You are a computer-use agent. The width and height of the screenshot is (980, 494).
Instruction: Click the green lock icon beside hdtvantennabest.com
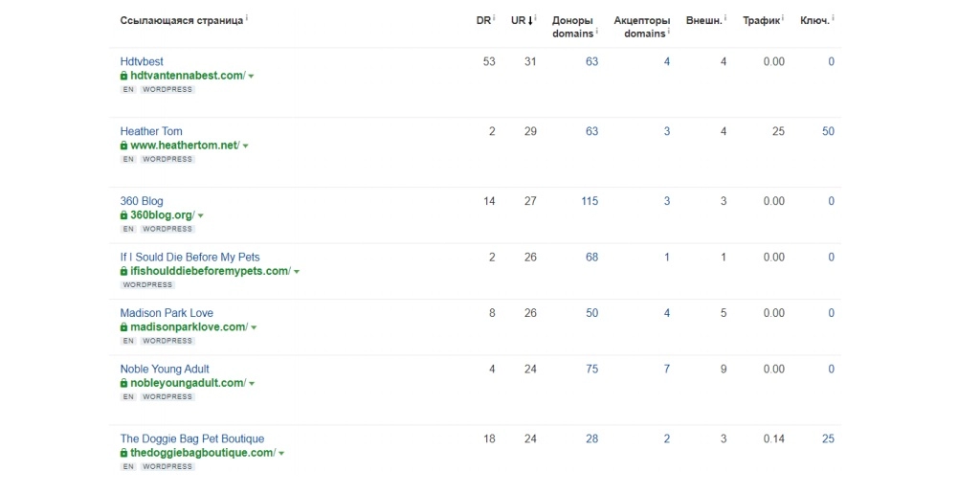point(123,76)
